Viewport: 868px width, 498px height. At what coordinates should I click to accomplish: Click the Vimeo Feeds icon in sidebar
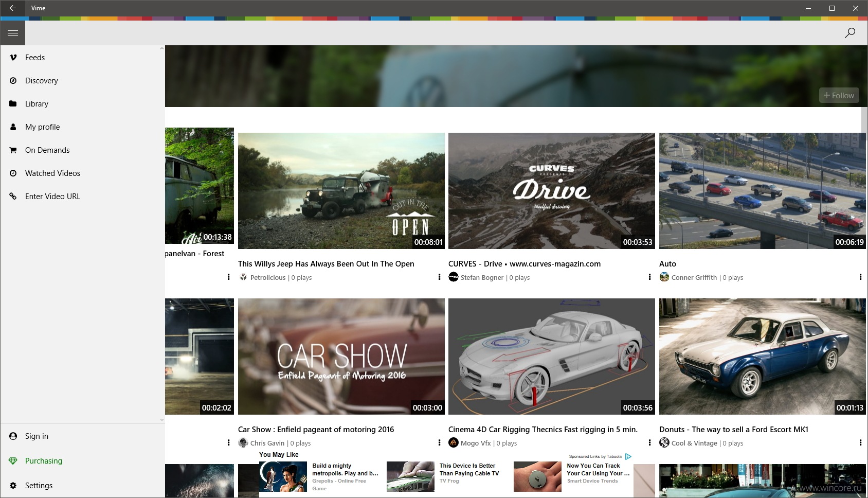pyautogui.click(x=13, y=58)
